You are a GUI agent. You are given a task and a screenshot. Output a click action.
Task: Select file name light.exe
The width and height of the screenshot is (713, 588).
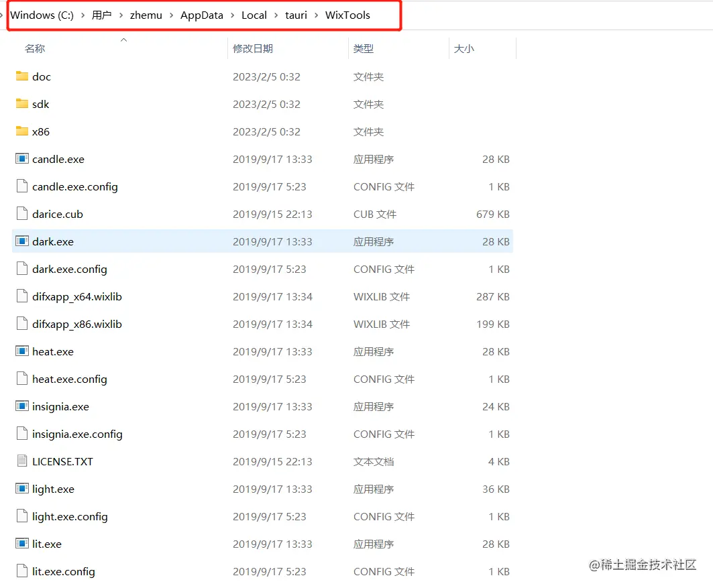[x=53, y=489]
